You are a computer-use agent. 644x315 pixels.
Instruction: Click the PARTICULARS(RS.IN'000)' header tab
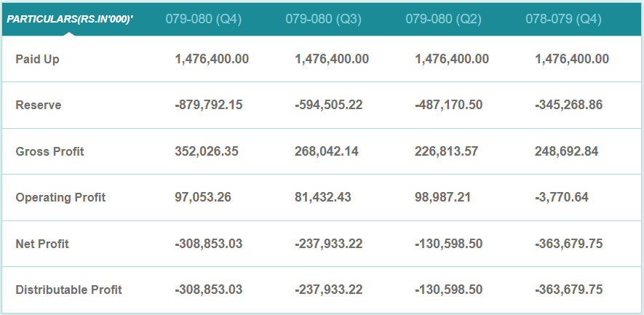70,20
